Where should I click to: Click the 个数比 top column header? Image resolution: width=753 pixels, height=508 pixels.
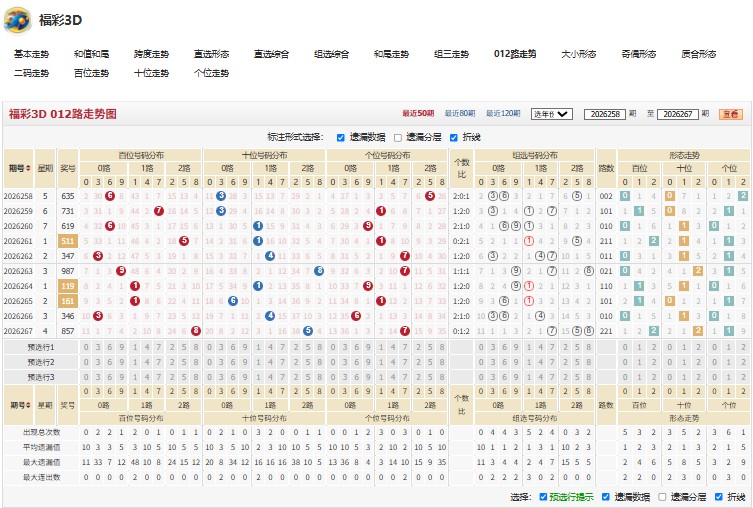pos(462,169)
